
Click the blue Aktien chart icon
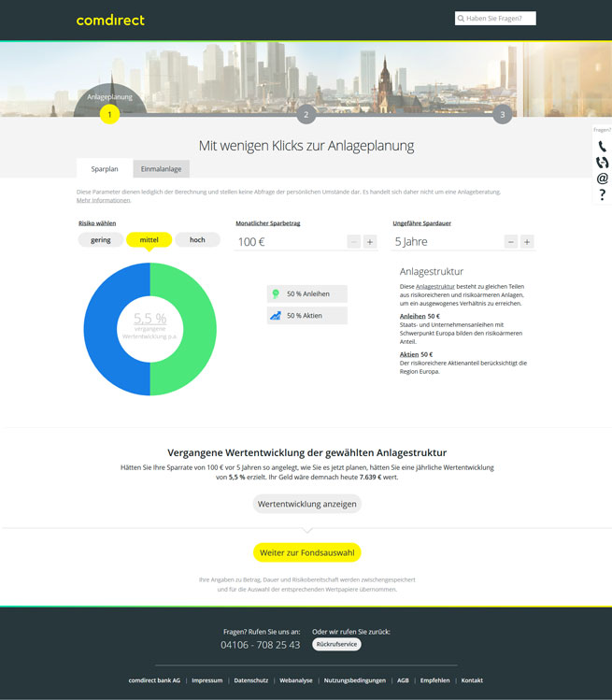276,316
